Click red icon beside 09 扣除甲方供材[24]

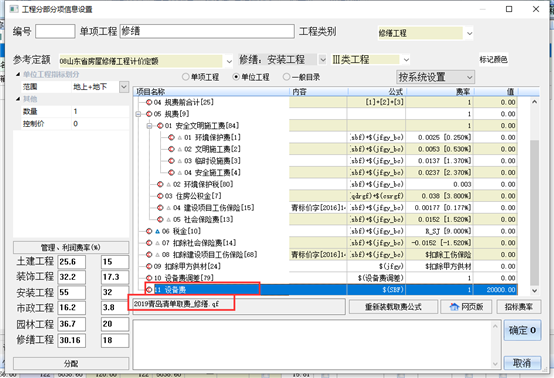149,266
